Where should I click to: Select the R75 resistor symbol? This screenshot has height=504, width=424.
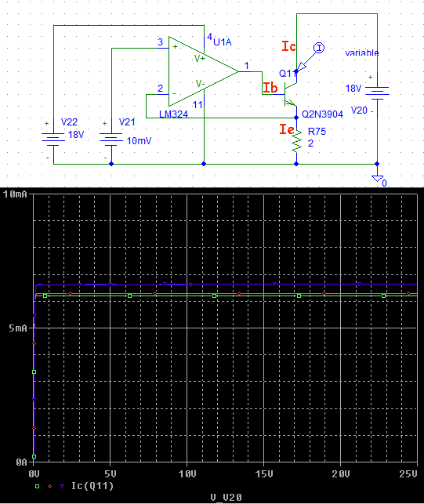pos(296,140)
